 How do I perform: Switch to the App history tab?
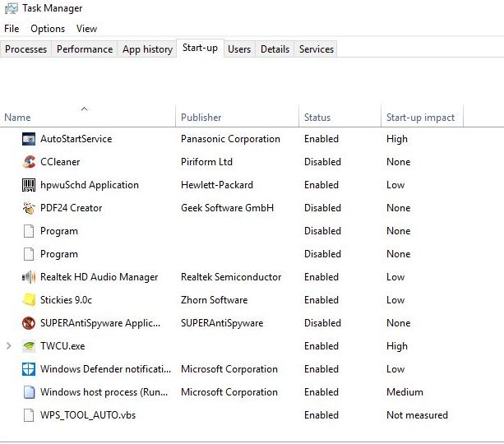tap(147, 49)
